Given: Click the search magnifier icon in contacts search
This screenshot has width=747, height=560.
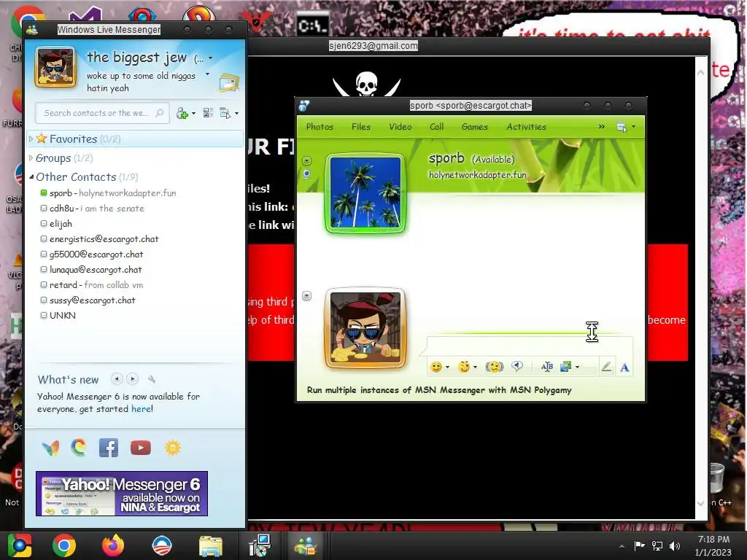Looking at the screenshot, I should coord(160,113).
